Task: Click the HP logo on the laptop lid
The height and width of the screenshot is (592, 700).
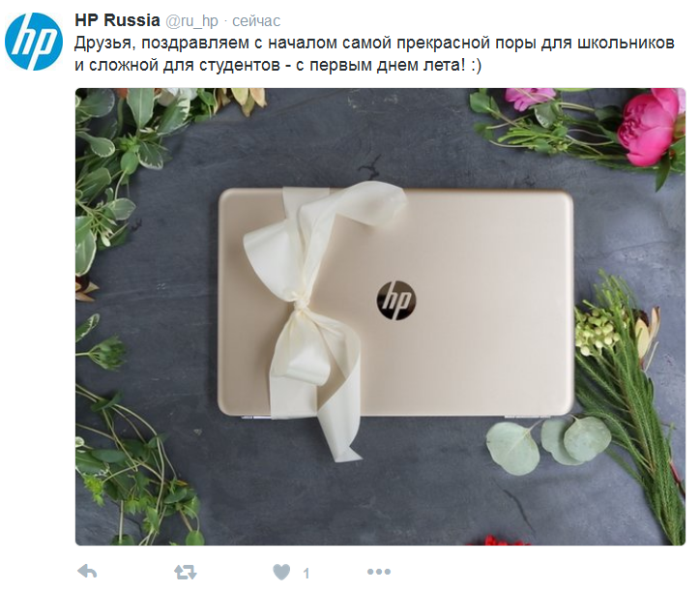Action: pyautogui.click(x=395, y=300)
